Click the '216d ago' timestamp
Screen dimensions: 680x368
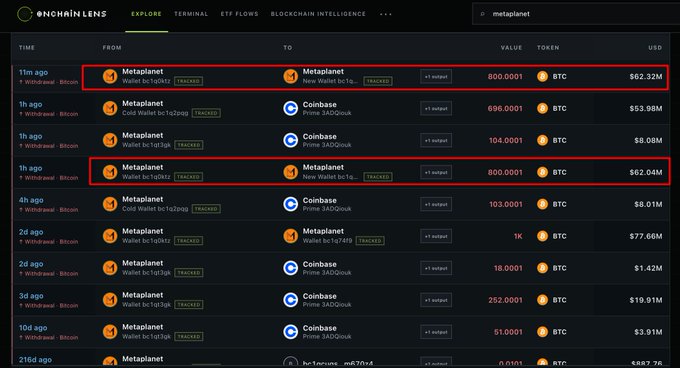[35, 360]
